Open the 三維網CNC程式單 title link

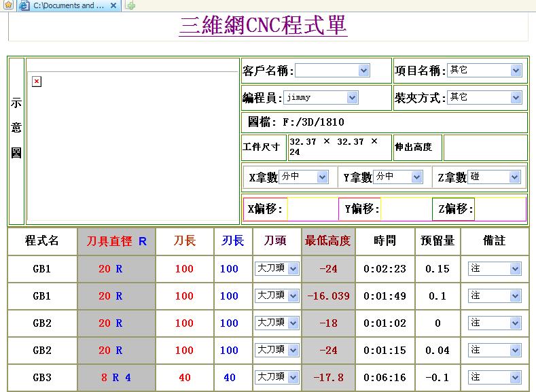click(x=263, y=25)
